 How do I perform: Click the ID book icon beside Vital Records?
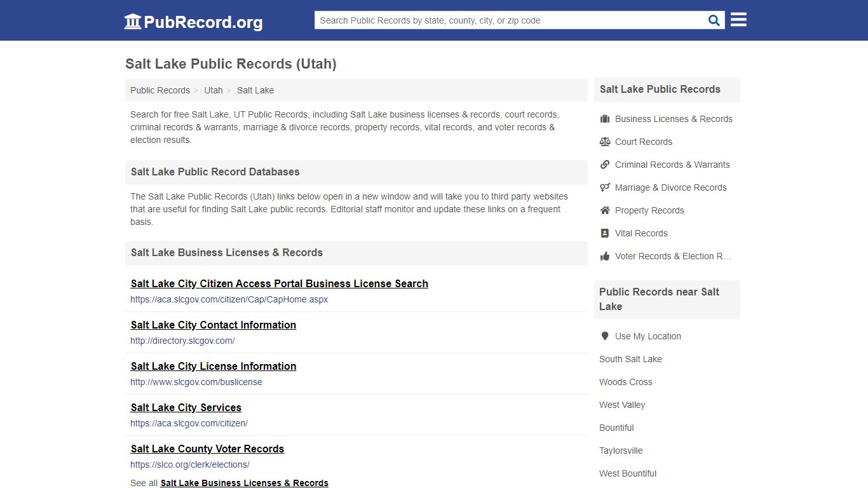[x=605, y=233]
